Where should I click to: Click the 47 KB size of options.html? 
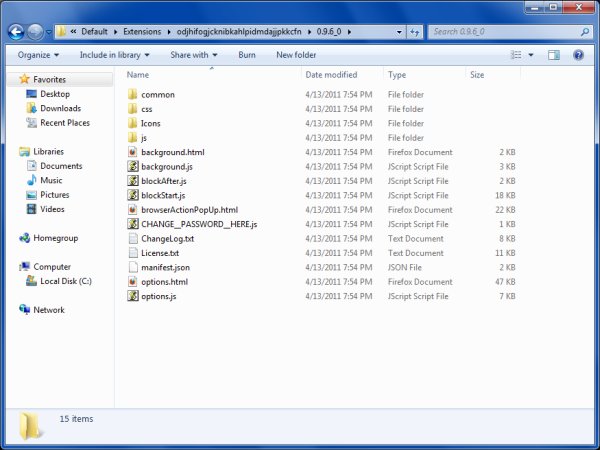(x=505, y=282)
